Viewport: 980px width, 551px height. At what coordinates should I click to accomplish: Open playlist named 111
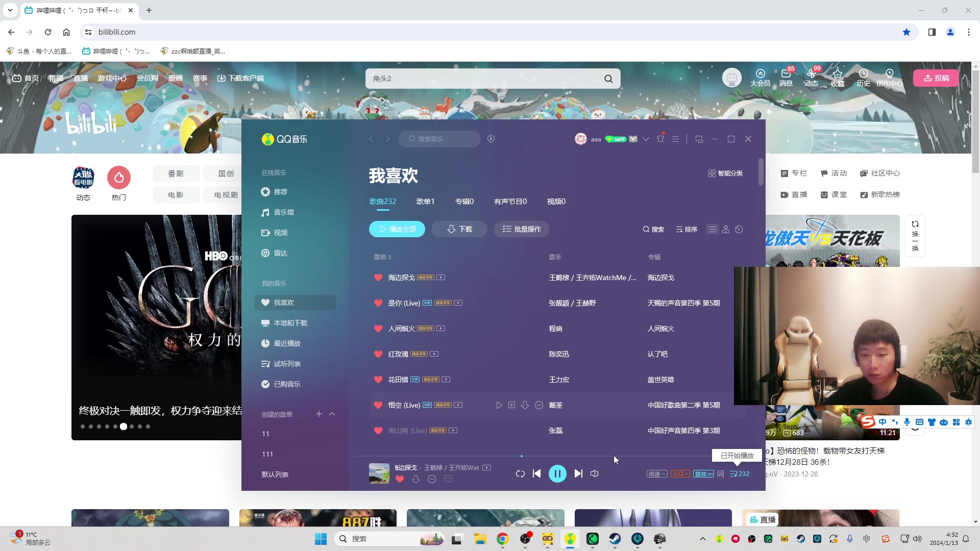coord(267,454)
